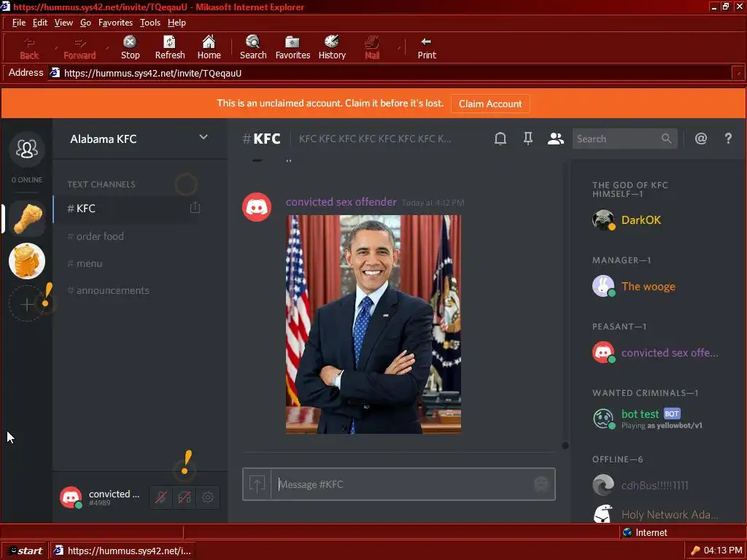
Task: Expand the Alabama KFC server dropdown
Action: (x=204, y=138)
